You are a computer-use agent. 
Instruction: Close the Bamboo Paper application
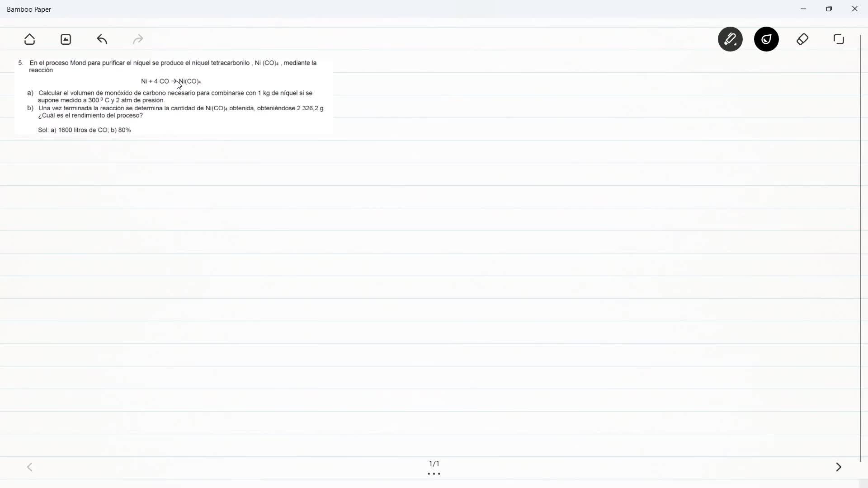(854, 9)
